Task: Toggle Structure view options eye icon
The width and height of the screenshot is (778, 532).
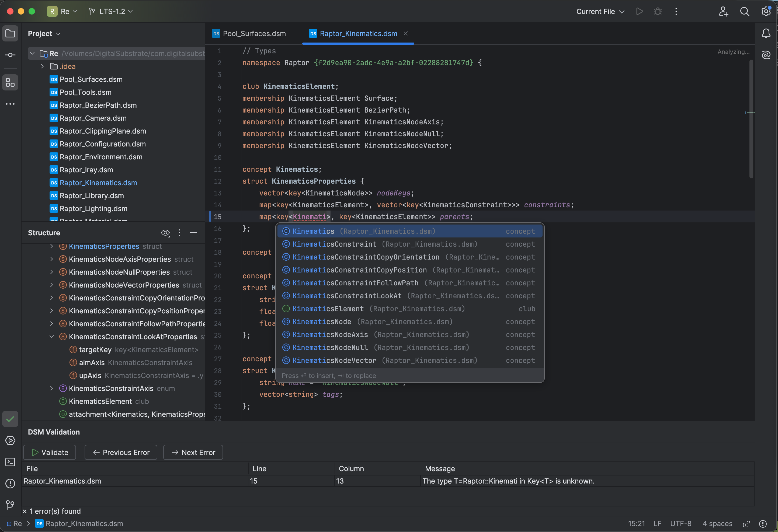Action: (x=165, y=233)
